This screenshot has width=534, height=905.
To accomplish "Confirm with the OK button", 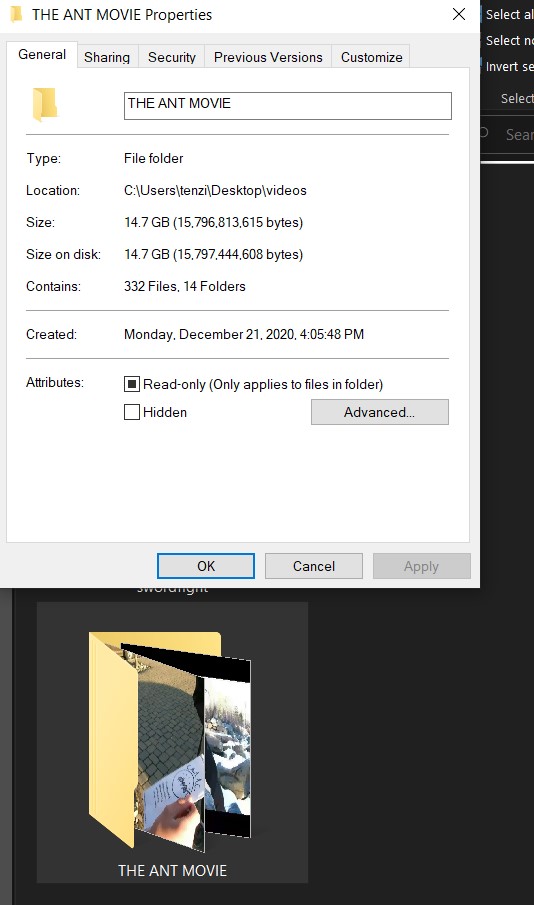I will coord(206,566).
